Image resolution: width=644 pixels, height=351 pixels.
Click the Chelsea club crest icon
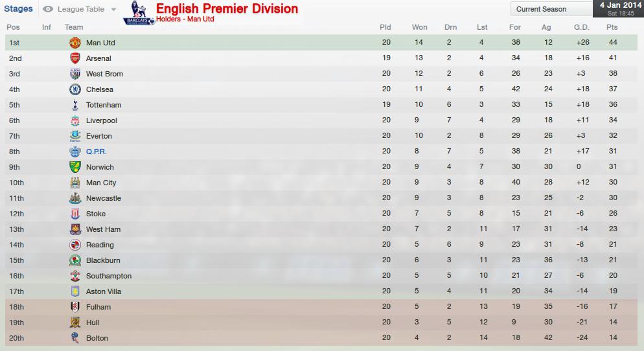(75, 89)
